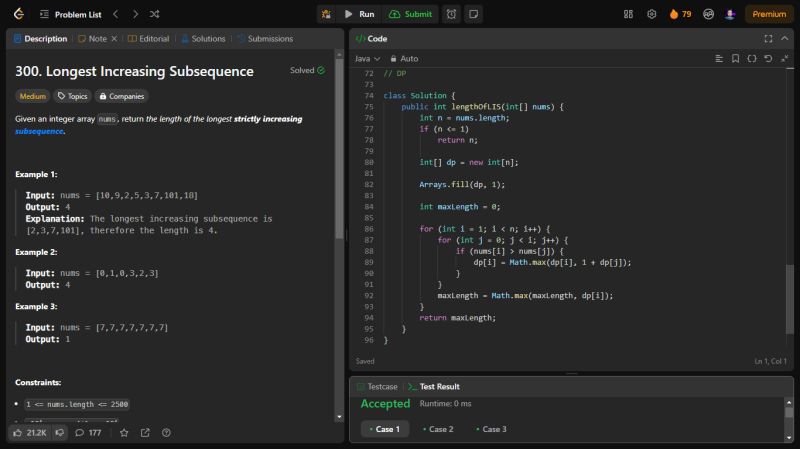Open the layout manager icon
The width and height of the screenshot is (800, 449).
[629, 14]
